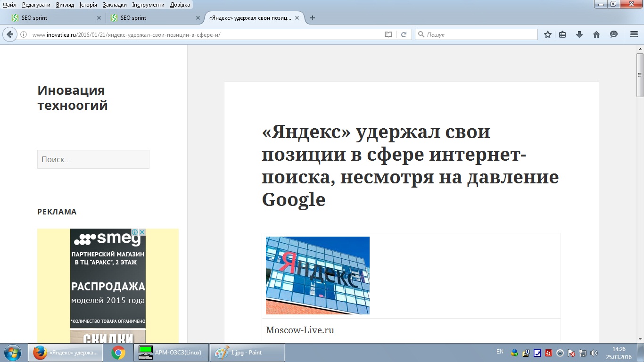Open the volume speaker tray icon
This screenshot has height=362, width=644.
coord(594,353)
